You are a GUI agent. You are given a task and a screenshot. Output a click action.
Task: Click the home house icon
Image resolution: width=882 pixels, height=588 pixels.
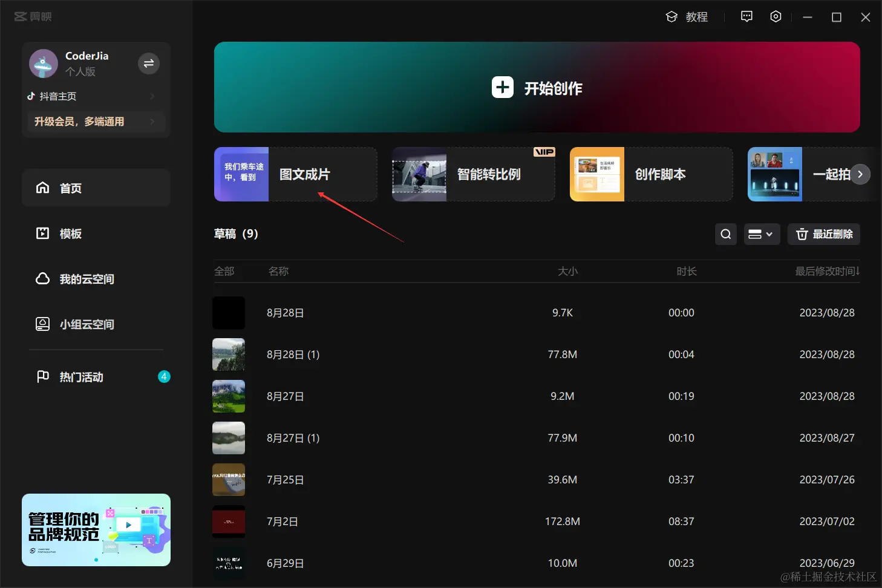tap(42, 188)
